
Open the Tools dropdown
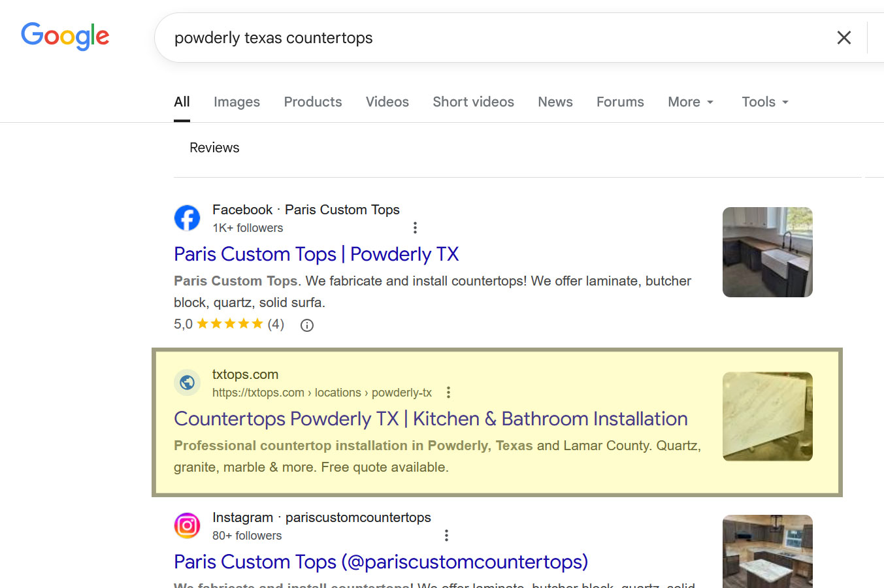[764, 102]
